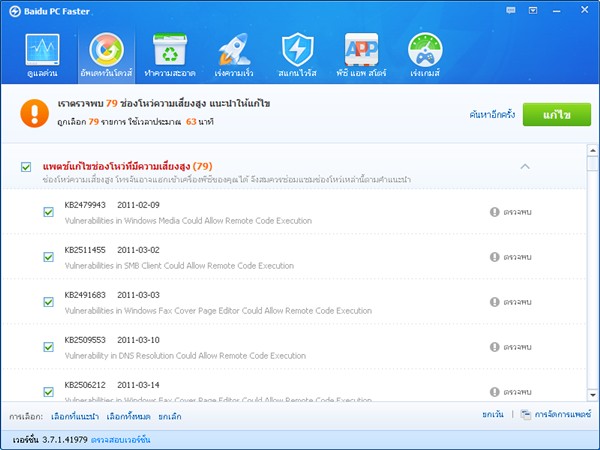Click the เลือกทั้งหมด select all link

129,416
